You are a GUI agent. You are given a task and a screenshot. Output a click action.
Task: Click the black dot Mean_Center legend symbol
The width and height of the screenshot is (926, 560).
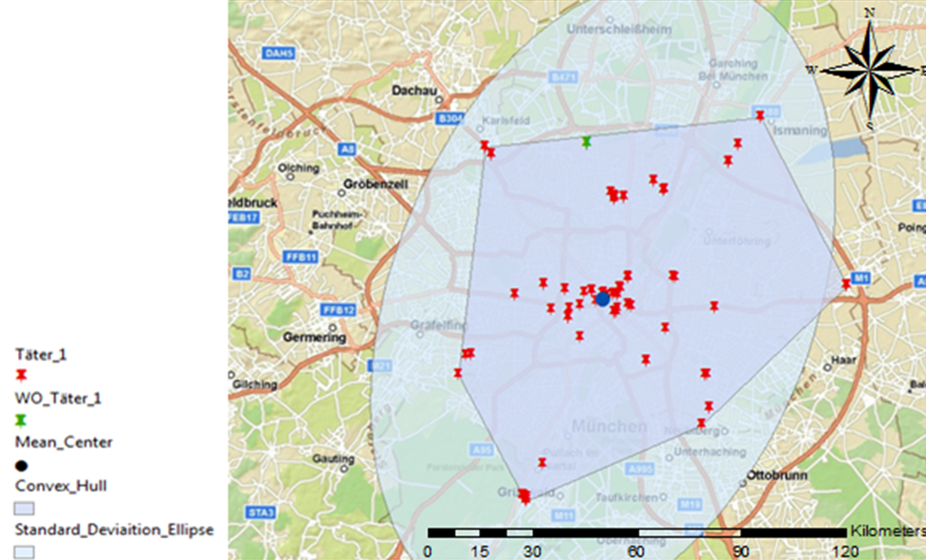click(x=22, y=466)
